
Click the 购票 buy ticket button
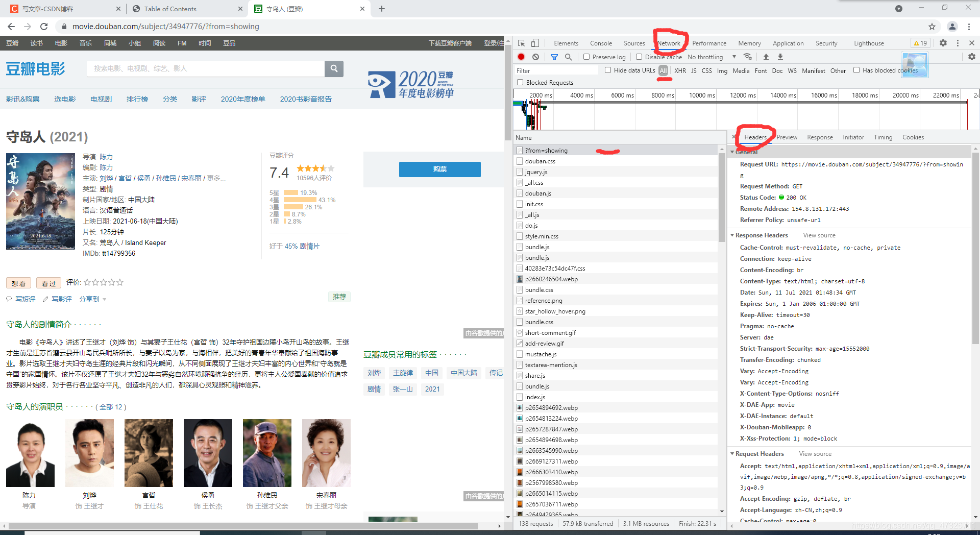click(x=439, y=169)
